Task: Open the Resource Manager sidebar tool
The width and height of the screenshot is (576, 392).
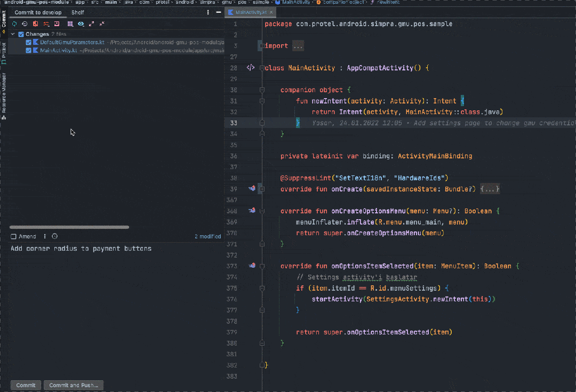Action: click(4, 96)
